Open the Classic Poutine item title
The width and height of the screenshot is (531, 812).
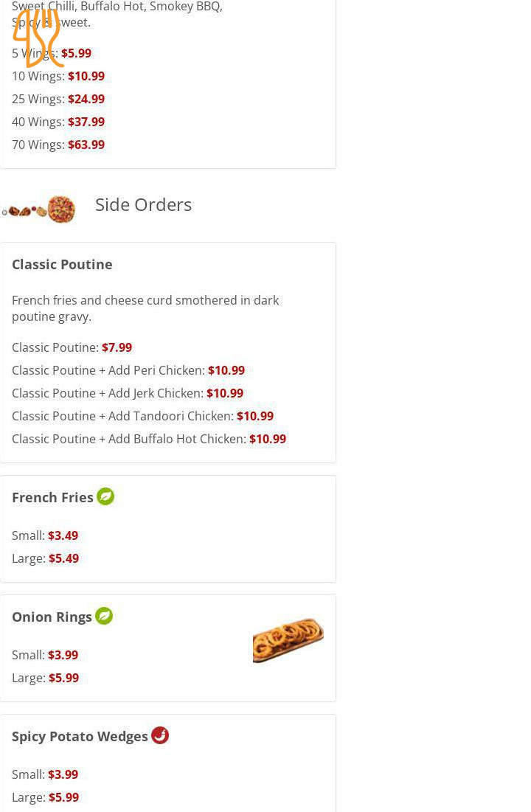click(x=62, y=264)
